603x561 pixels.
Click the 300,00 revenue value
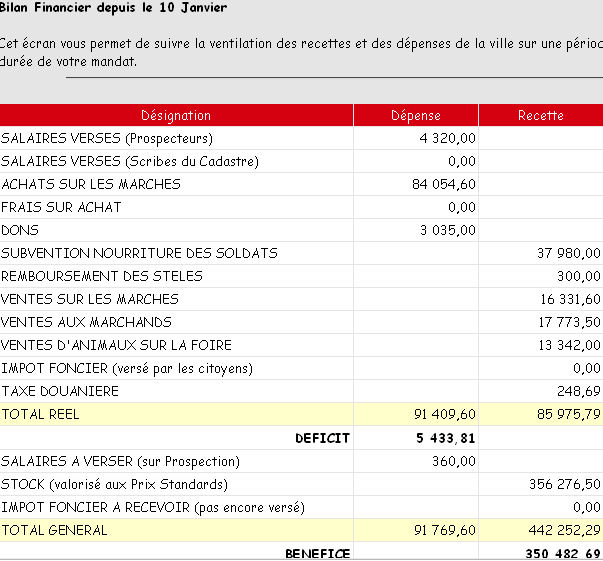[579, 276]
